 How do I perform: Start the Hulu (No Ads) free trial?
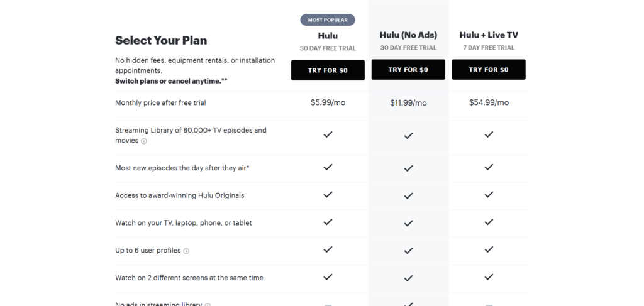(408, 70)
